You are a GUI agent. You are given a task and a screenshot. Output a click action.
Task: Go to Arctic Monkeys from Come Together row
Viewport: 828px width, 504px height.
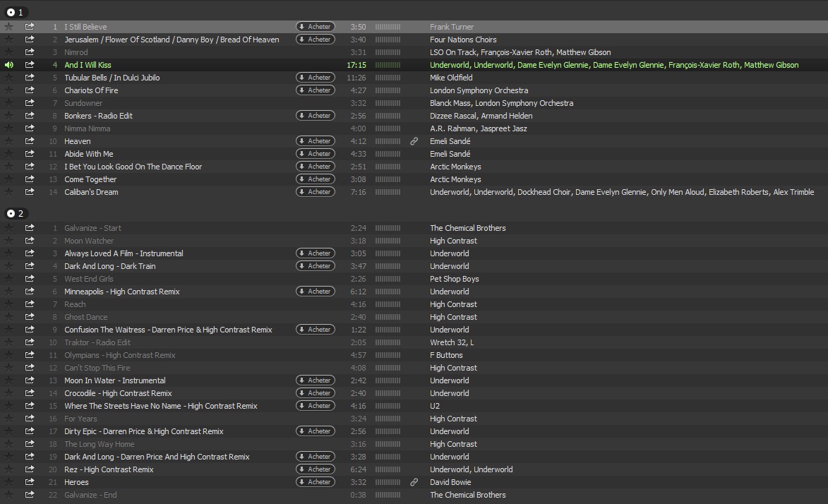tap(455, 179)
